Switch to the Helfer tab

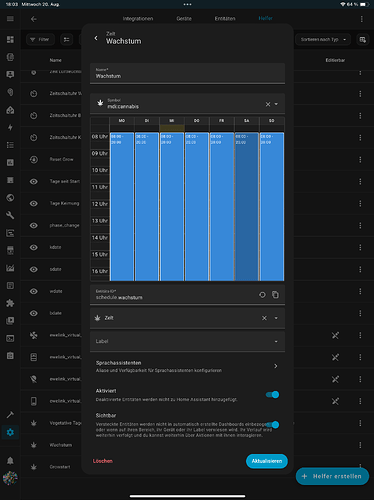tap(266, 18)
